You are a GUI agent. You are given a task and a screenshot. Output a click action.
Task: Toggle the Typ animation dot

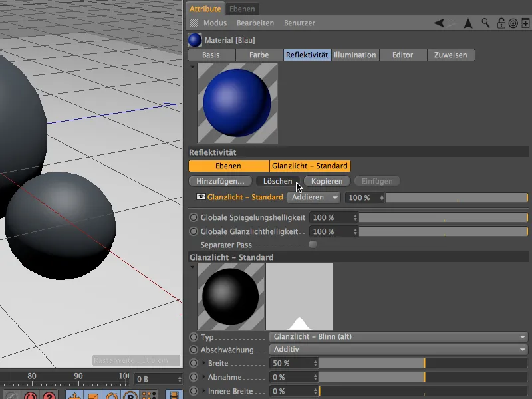tap(194, 337)
